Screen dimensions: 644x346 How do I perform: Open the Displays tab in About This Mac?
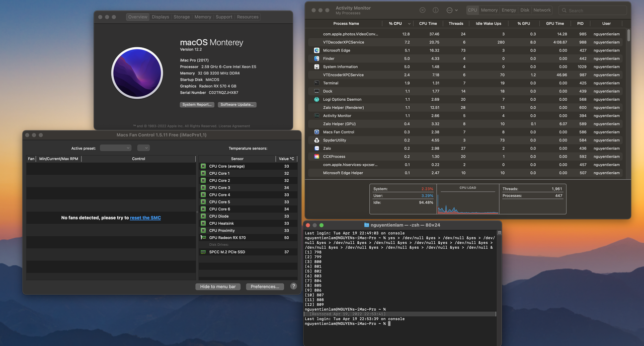pyautogui.click(x=160, y=17)
